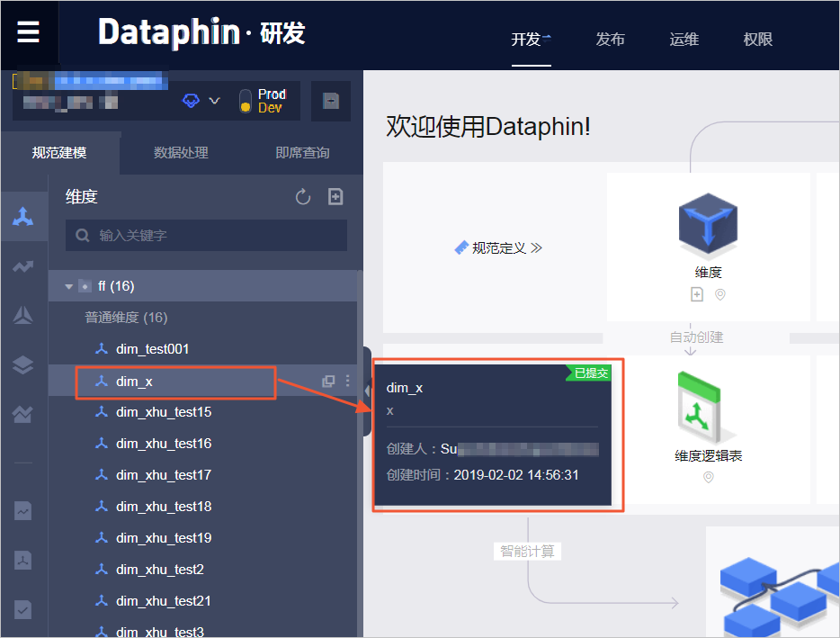Select the 规范建模 tab
Screen dimensions: 840x638
point(59,153)
